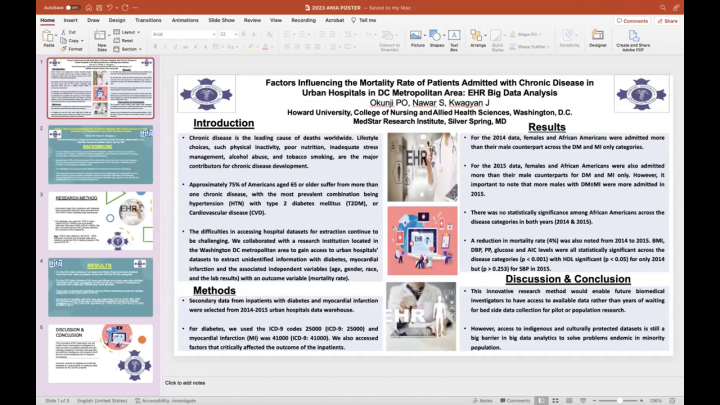Click the Share button

pyautogui.click(x=668, y=21)
